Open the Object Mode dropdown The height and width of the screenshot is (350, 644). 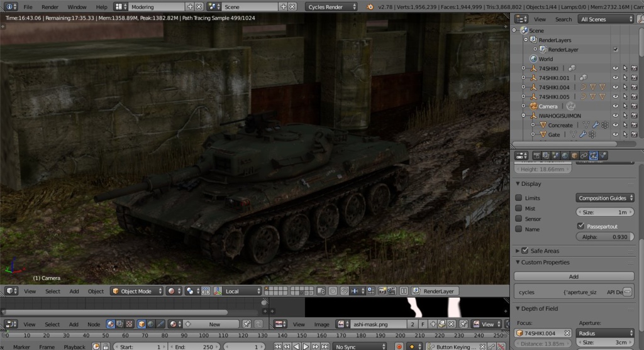pyautogui.click(x=136, y=291)
